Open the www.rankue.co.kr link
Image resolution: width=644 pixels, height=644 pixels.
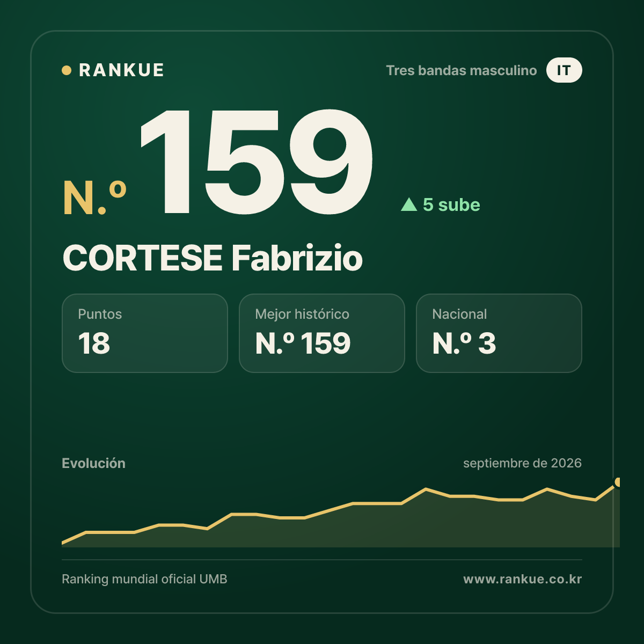coord(523,579)
